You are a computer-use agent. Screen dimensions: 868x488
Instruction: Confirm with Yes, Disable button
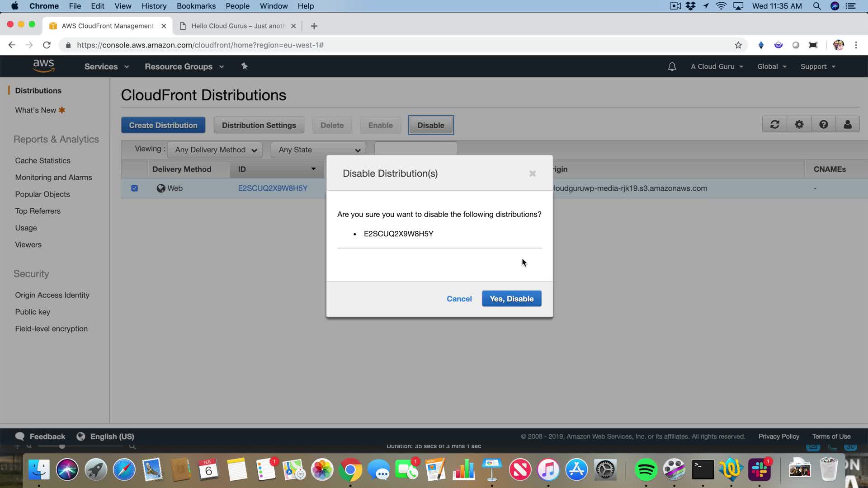[511, 299]
